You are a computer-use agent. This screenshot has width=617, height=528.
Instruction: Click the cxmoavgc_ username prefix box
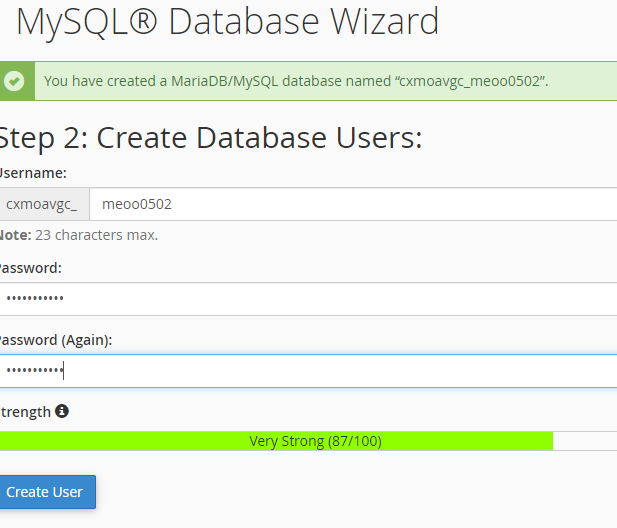pyautogui.click(x=42, y=204)
